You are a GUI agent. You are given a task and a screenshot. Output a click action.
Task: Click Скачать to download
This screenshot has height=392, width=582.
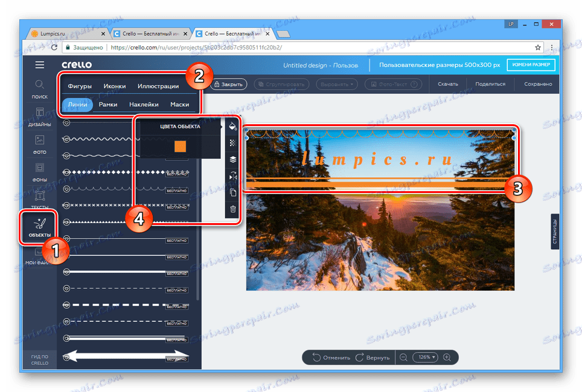click(447, 84)
